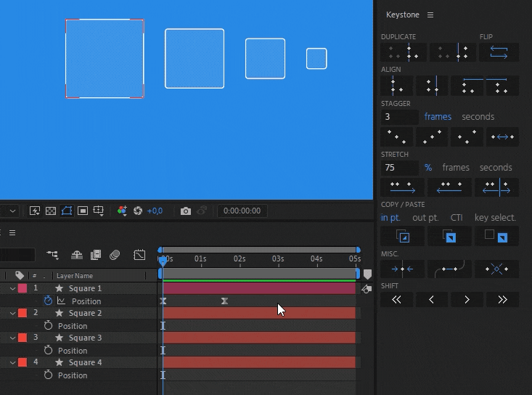The width and height of the screenshot is (532, 395).
Task: Toggle the transparency grid icon
Action: pos(51,211)
